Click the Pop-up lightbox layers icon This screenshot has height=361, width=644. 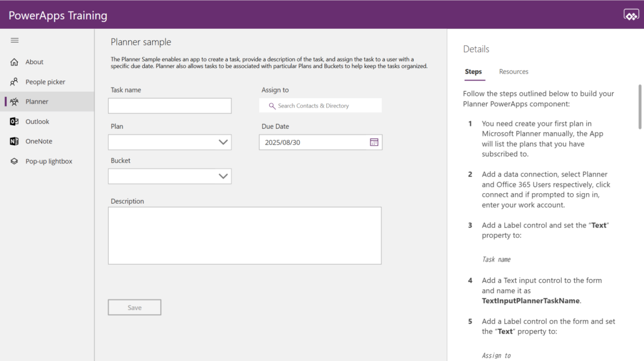click(14, 161)
